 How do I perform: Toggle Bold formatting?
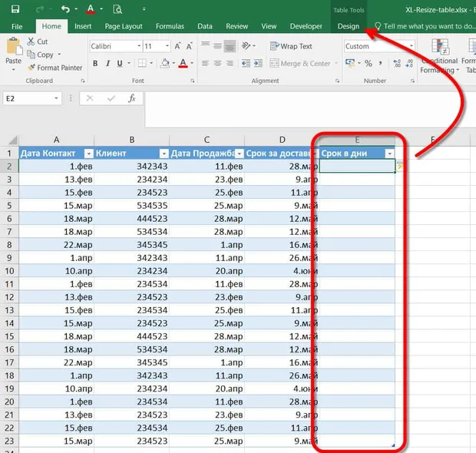[x=95, y=64]
